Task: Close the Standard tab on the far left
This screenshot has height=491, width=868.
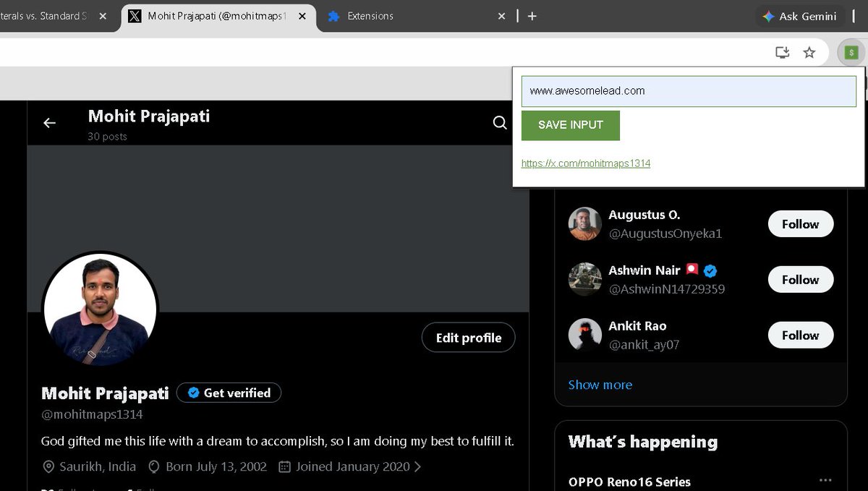Action: [103, 16]
